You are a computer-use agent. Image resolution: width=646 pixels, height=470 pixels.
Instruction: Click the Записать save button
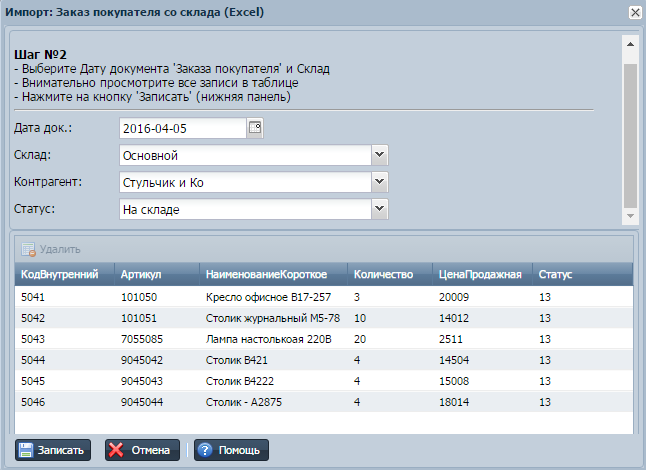pyautogui.click(x=53, y=450)
